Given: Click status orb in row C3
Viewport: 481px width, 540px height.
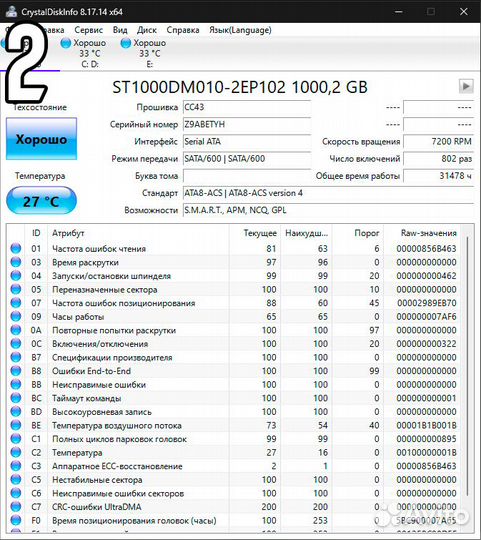Looking at the screenshot, I should [x=15, y=466].
